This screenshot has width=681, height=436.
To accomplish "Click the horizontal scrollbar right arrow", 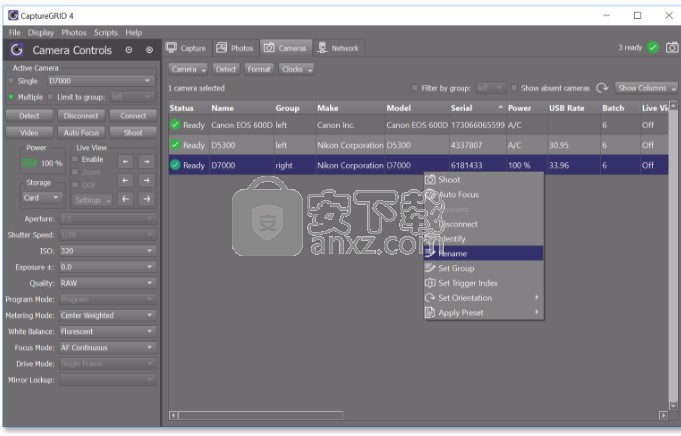I will coord(663,416).
